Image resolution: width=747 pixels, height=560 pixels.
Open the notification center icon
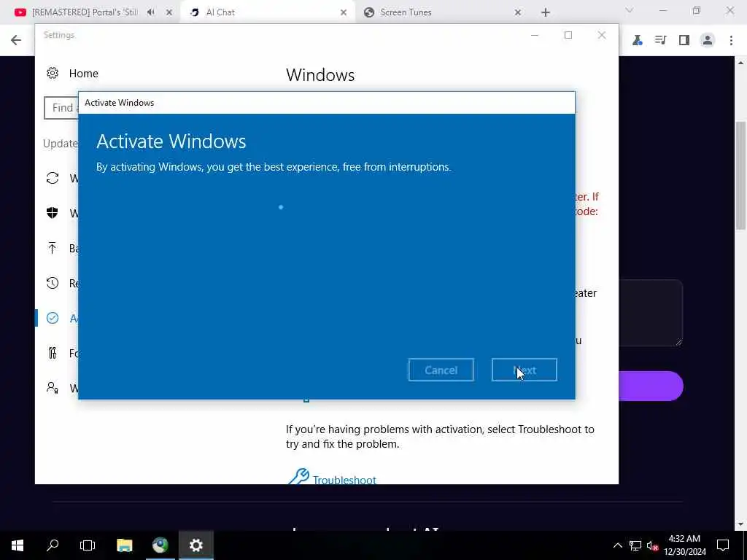pos(723,545)
